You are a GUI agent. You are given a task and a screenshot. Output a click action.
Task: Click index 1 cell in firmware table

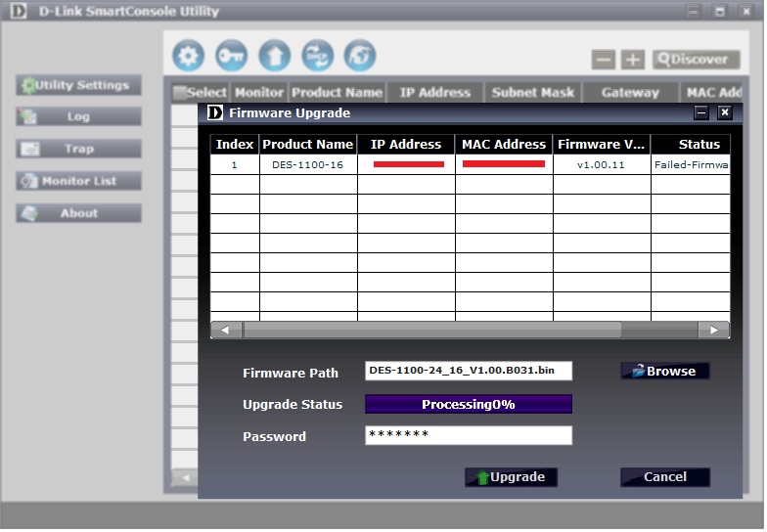click(235, 164)
